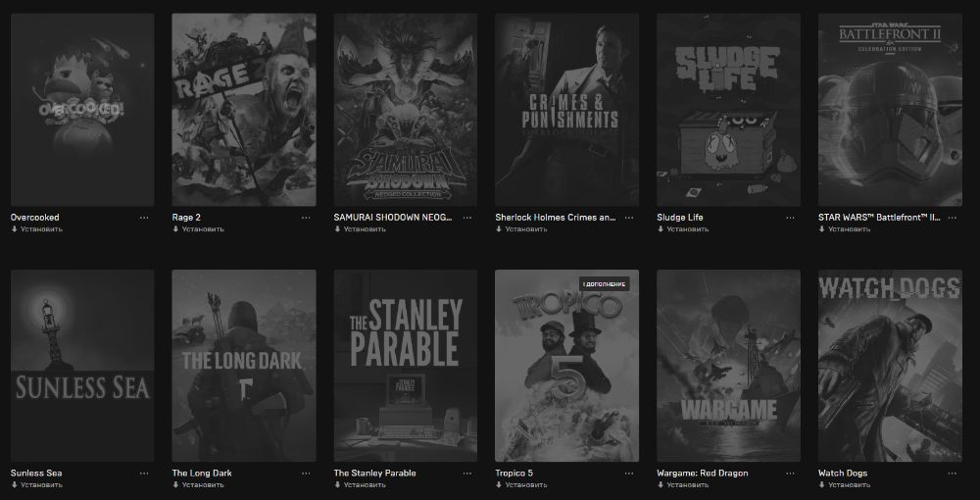The width and height of the screenshot is (980, 500).
Task: Open the three-dot options for Rage 2
Action: tap(306, 218)
